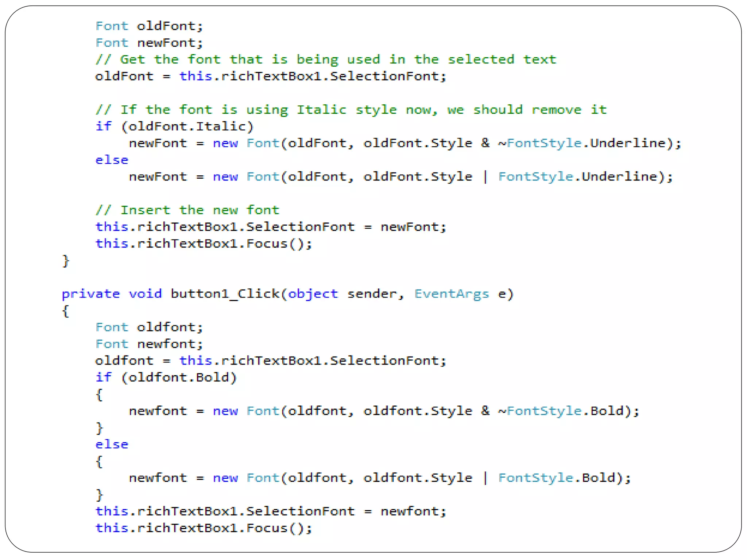Click the 'Font newfont;' lowercase declaration
This screenshot has height=560, width=747.
tap(149, 344)
